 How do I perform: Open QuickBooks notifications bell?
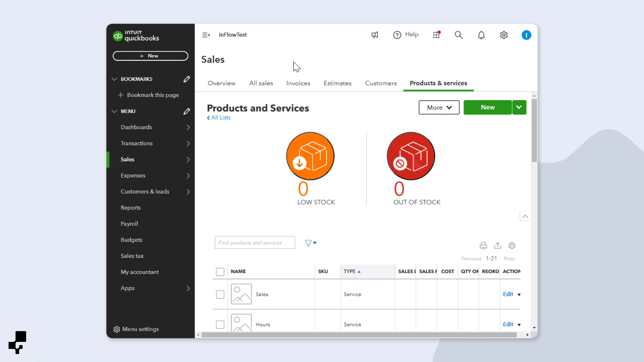(481, 35)
